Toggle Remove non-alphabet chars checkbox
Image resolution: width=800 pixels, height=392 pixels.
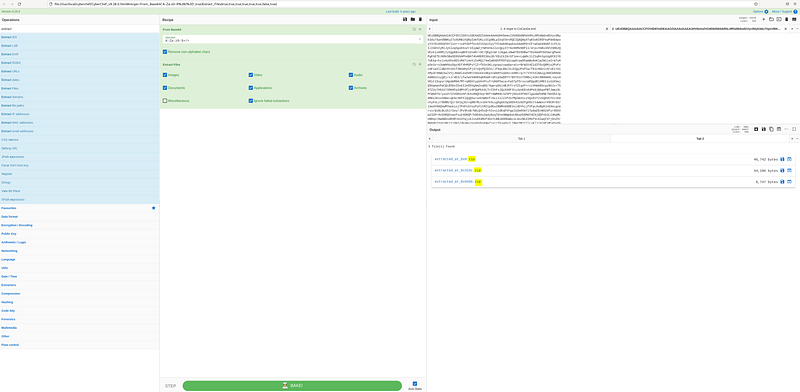pos(165,52)
